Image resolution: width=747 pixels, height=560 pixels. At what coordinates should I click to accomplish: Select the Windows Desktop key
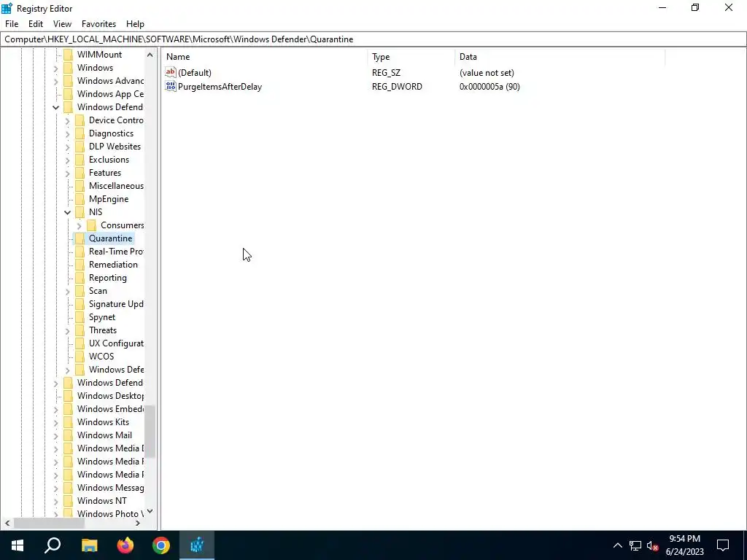(110, 396)
